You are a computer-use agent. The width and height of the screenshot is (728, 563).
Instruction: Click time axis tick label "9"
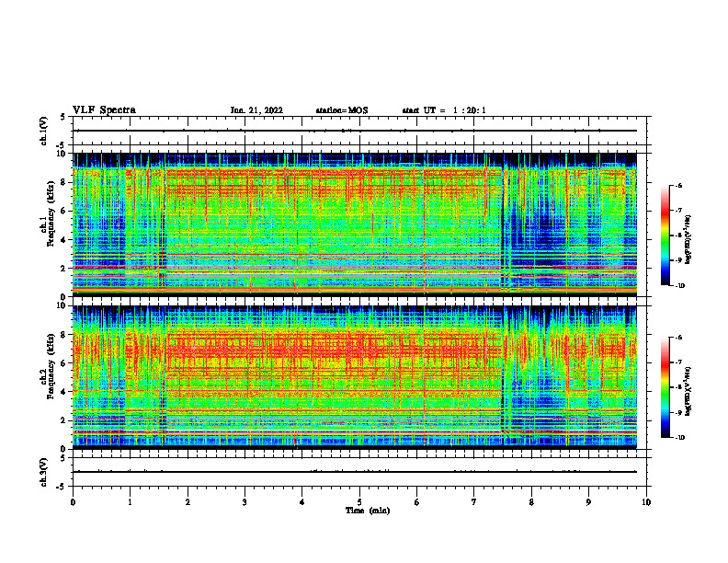click(x=588, y=502)
